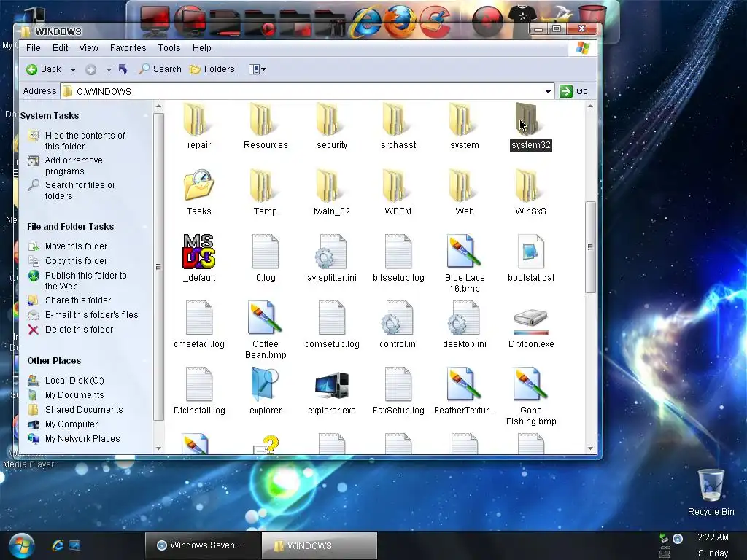The width and height of the screenshot is (747, 560).
Task: Click the Go button beside address bar
Action: pos(574,91)
